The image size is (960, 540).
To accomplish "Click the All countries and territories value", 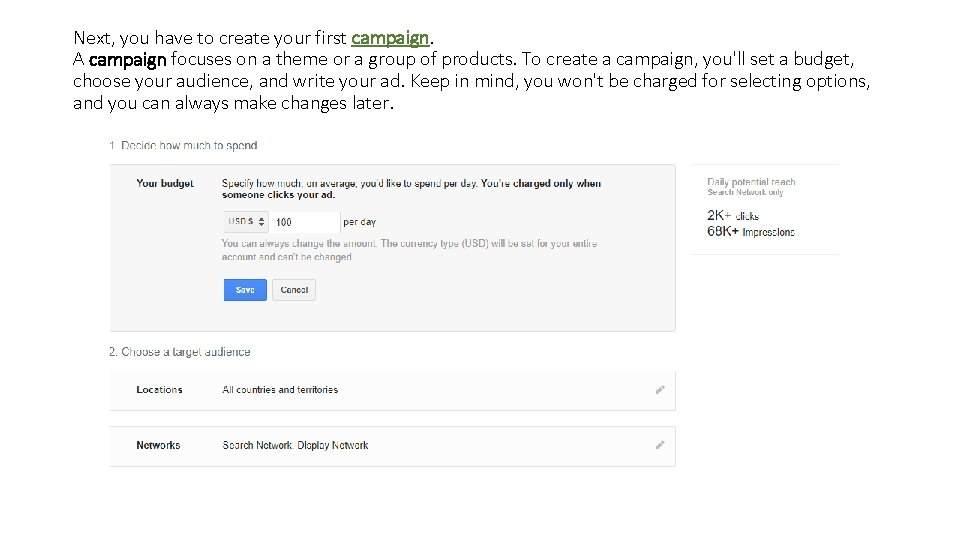I will click(x=280, y=390).
